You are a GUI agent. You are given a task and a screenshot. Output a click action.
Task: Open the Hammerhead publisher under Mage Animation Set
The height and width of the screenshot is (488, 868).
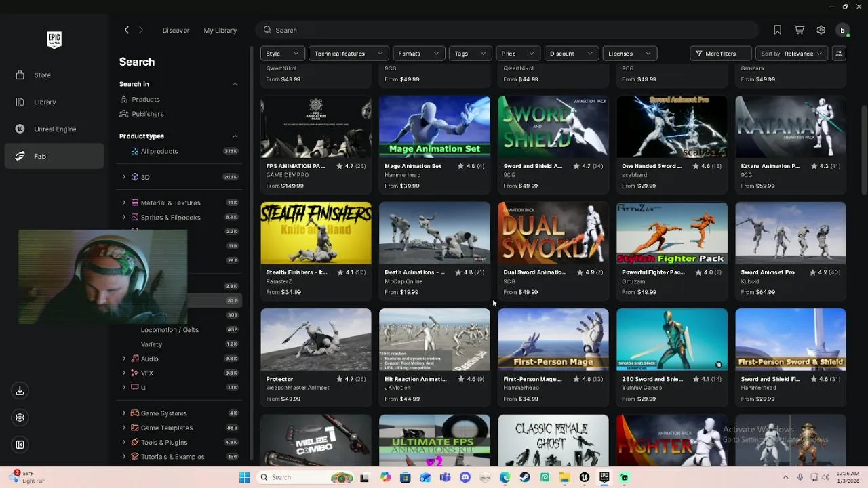point(402,175)
